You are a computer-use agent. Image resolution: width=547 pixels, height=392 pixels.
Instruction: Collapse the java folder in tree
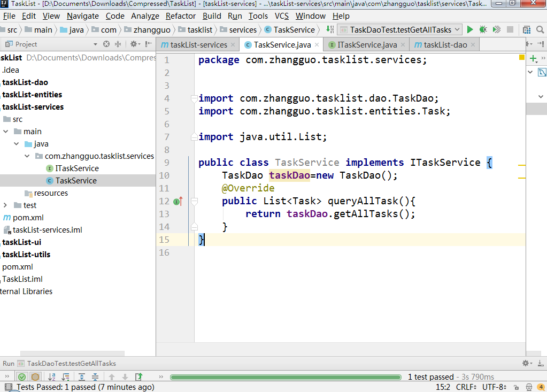click(x=17, y=144)
